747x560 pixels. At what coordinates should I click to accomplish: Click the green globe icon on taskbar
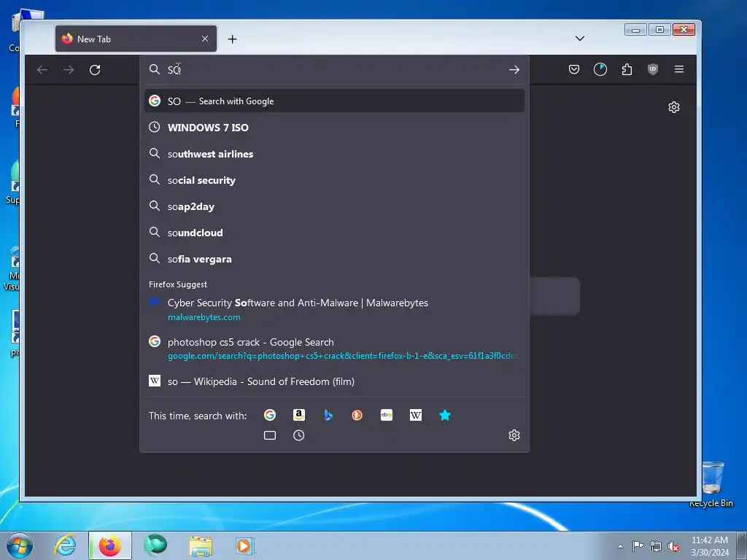pyautogui.click(x=156, y=545)
